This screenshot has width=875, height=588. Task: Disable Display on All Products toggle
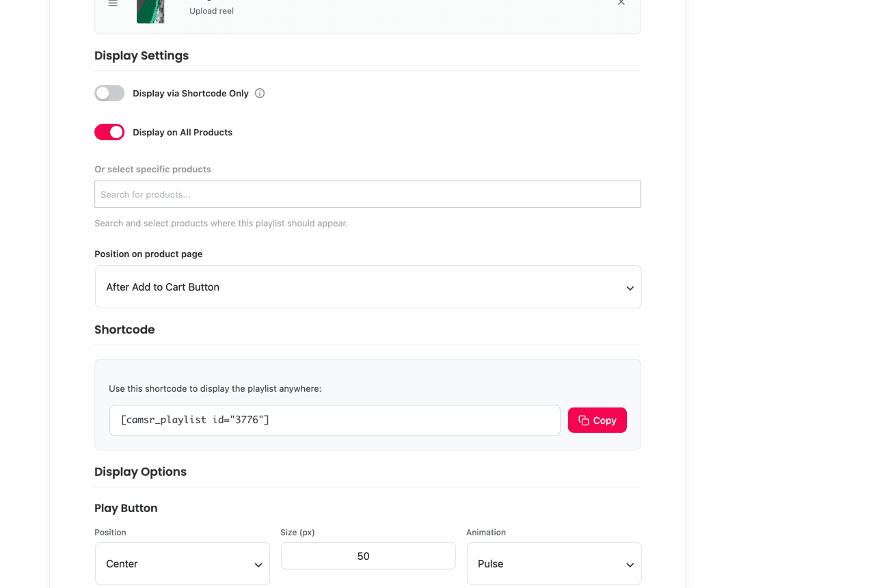109,132
